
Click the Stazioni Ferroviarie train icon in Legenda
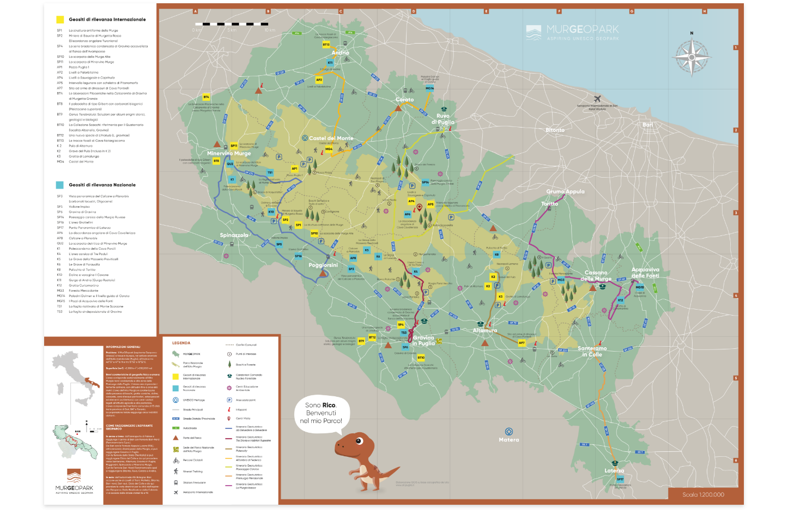point(175,482)
